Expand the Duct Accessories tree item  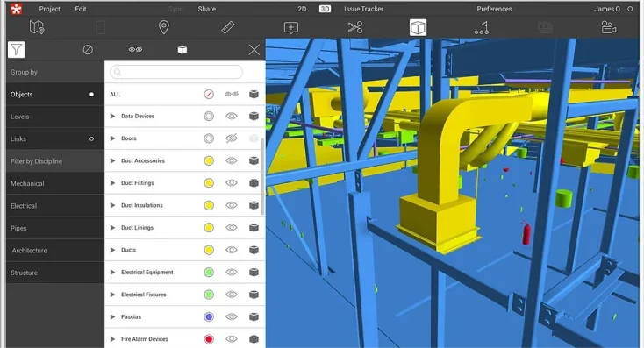coord(112,161)
